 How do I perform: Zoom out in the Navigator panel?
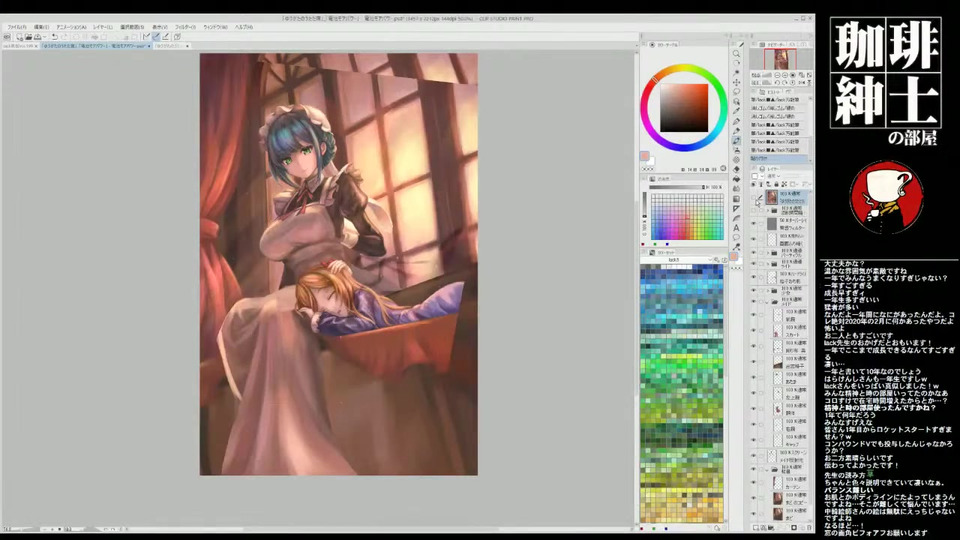(777, 75)
